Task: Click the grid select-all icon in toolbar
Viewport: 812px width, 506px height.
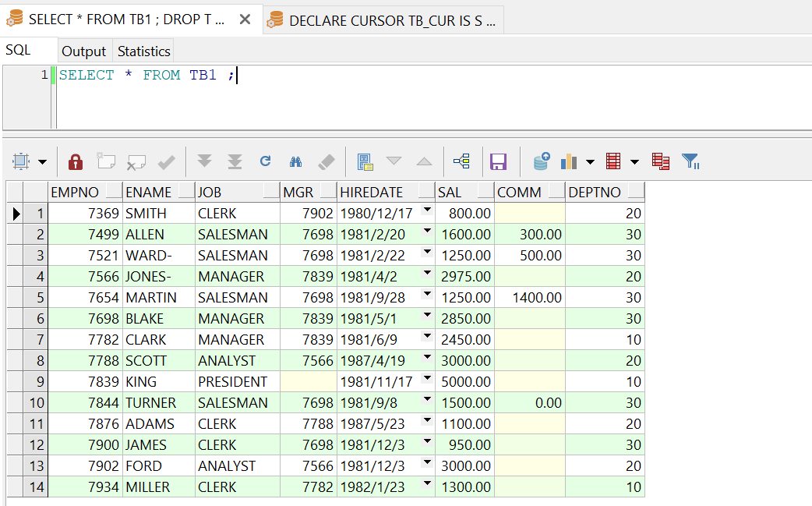Action: click(21, 161)
